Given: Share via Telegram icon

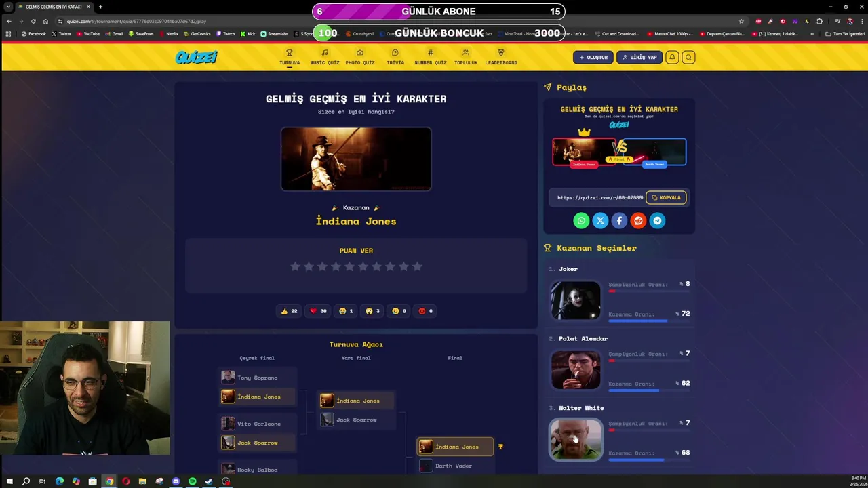Looking at the screenshot, I should point(657,220).
